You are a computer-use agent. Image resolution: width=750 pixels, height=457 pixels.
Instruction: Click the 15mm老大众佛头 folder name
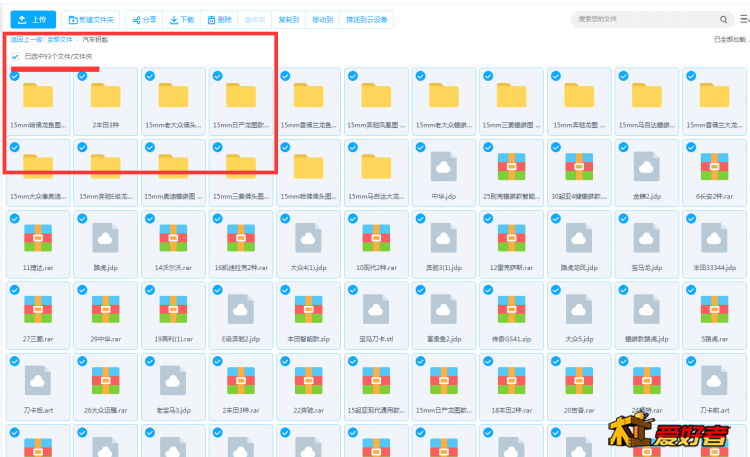tap(173, 125)
